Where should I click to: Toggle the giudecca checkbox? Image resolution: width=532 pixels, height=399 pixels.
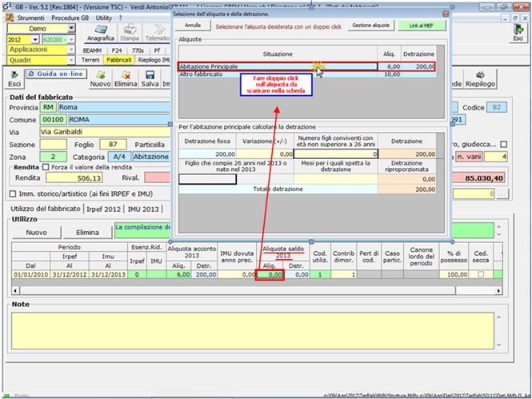click(504, 145)
